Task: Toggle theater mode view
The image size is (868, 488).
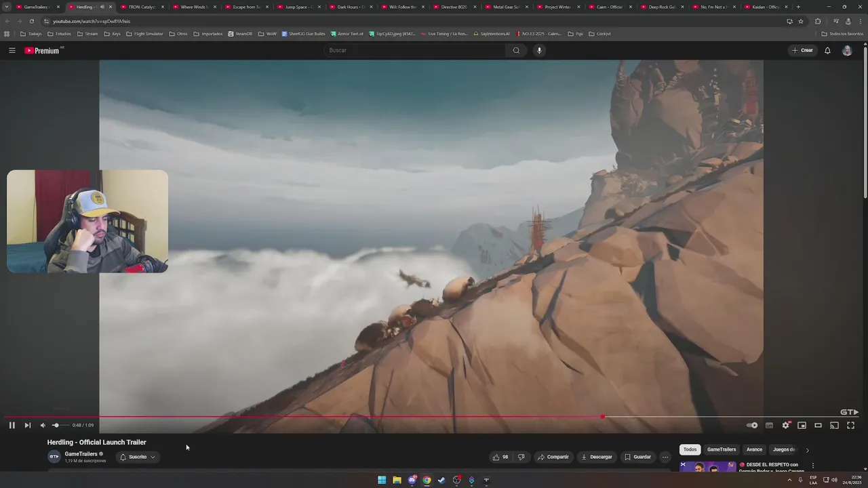Action: tap(818, 426)
